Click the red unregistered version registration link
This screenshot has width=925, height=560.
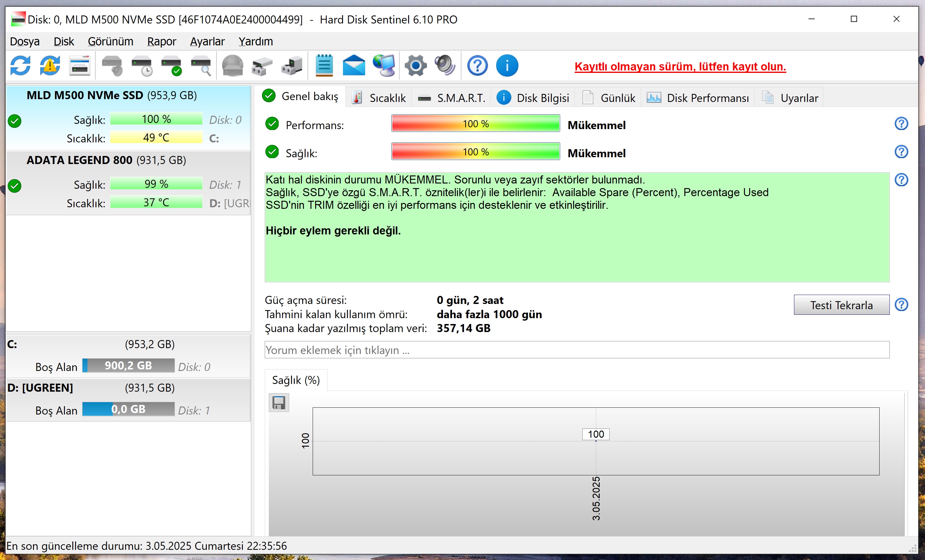(x=680, y=66)
